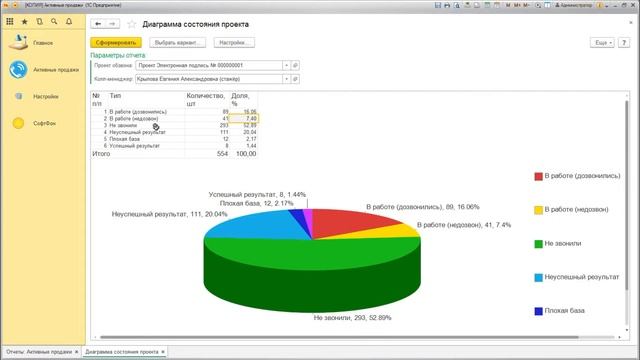Click the Настройки button in the report toolbar
This screenshot has width=640, height=360.
[234, 42]
